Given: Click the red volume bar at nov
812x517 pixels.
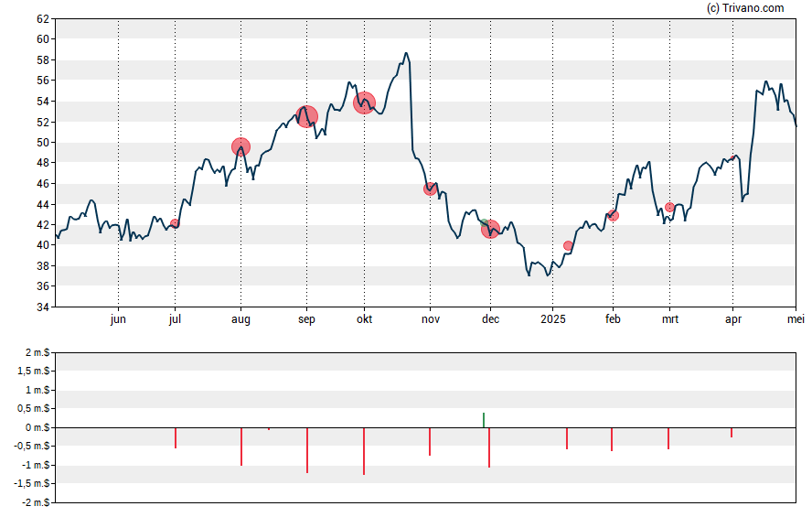Looking at the screenshot, I should (x=430, y=442).
